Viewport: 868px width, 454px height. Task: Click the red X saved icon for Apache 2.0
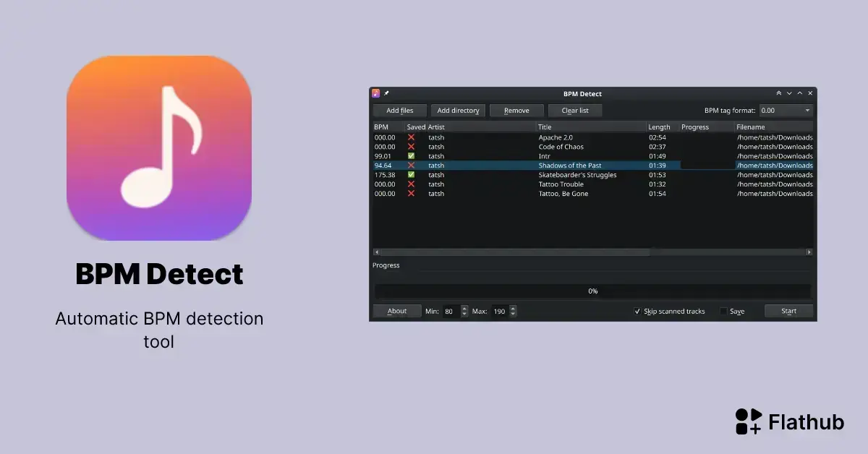[x=411, y=137]
